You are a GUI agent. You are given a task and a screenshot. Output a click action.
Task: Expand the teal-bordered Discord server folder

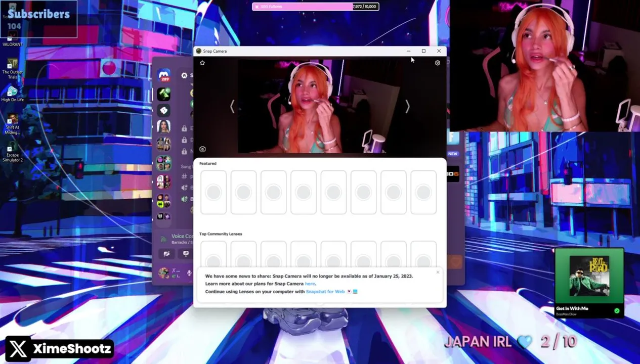pos(164,162)
